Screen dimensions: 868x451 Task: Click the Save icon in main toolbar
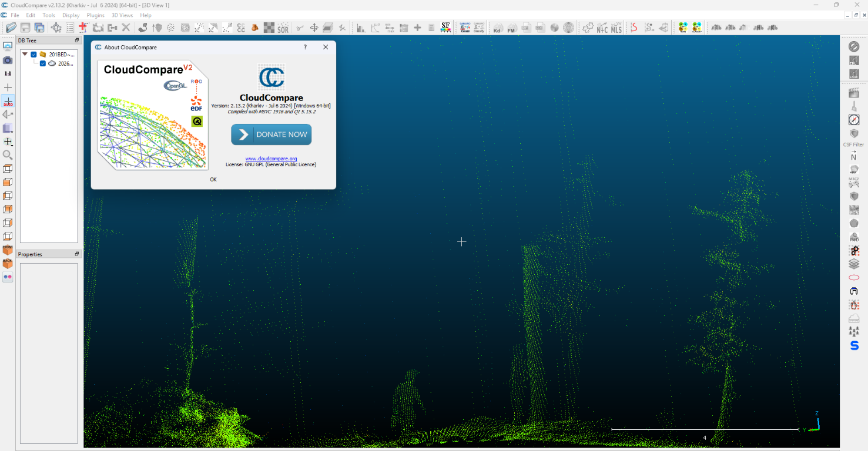pyautogui.click(x=25, y=27)
